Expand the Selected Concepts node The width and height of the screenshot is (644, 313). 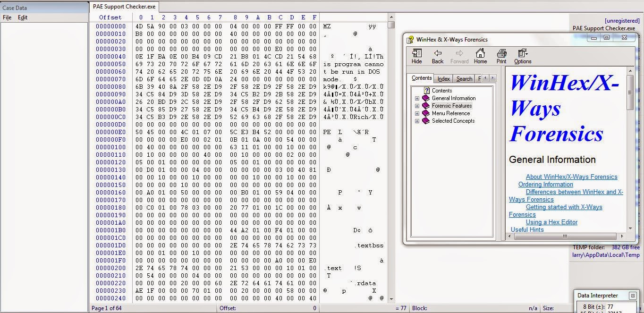[417, 120]
